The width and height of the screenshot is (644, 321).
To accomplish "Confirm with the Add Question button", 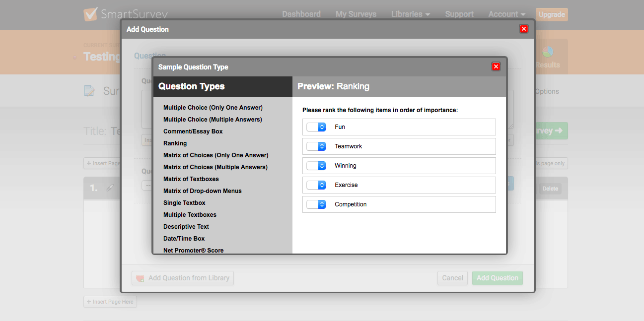I will (x=498, y=278).
